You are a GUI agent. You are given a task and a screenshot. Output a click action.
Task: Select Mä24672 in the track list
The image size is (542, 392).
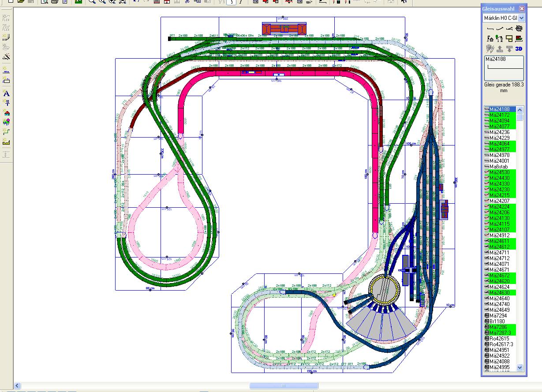point(500,276)
